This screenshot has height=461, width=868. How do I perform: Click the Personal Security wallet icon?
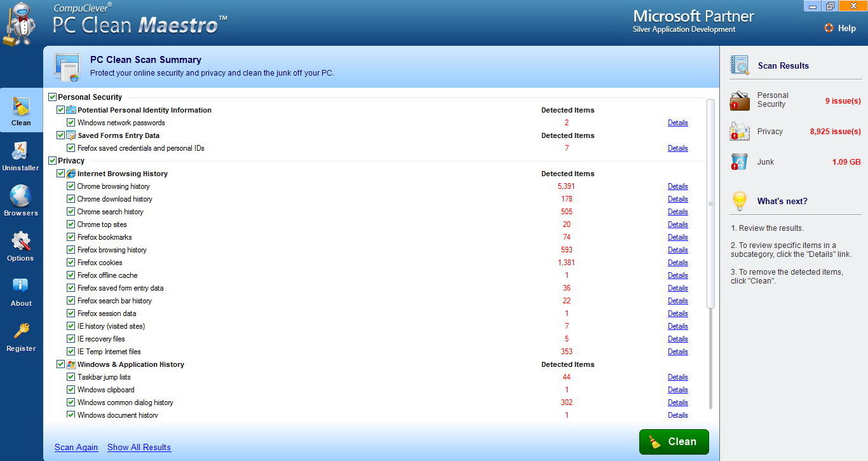click(x=740, y=100)
